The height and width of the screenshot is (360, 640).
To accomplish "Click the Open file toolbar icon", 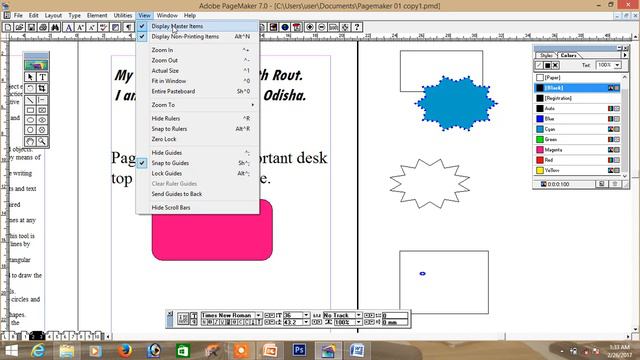I will (19, 27).
